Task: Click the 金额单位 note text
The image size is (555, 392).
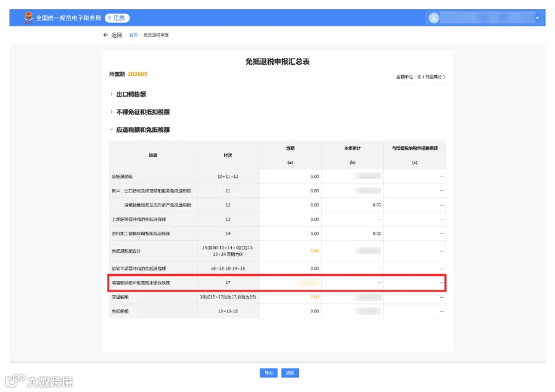Action: click(x=421, y=76)
